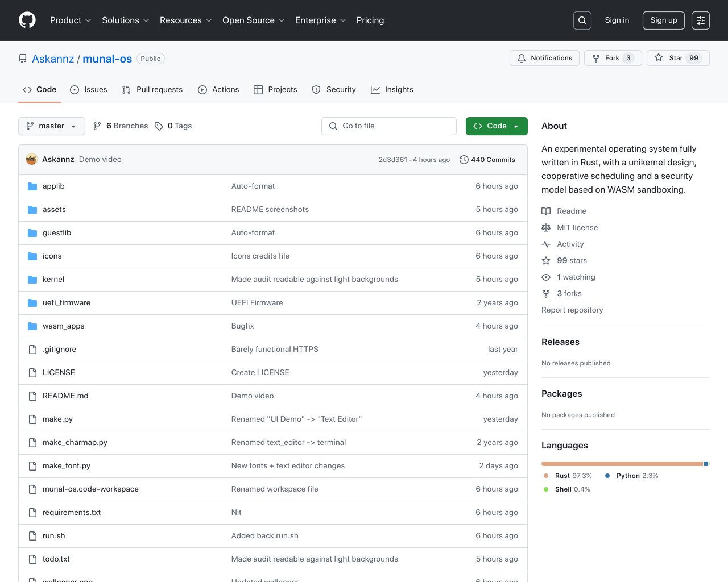Viewport: 728px width, 582px height.
Task: Expand the Open Source menu
Action: 254,20
